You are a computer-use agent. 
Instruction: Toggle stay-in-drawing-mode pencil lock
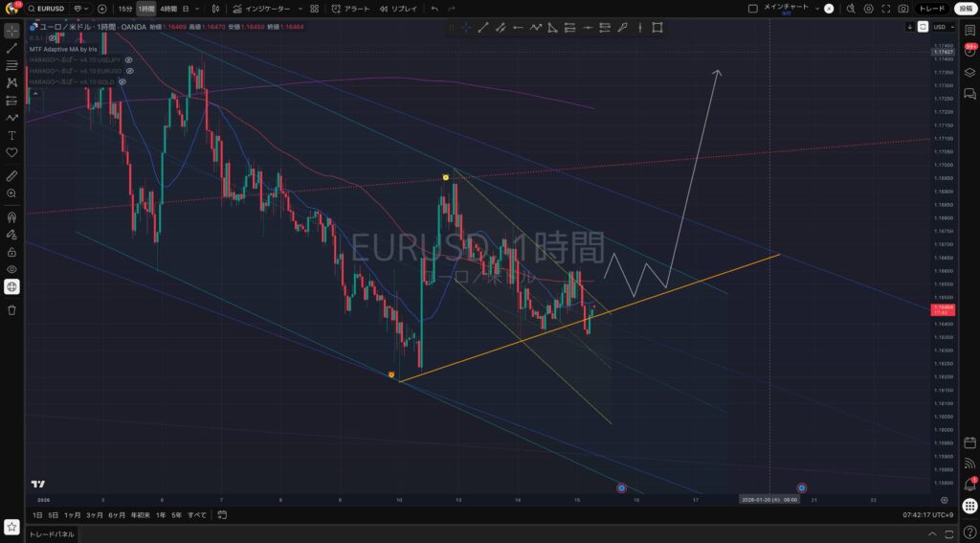(x=11, y=235)
